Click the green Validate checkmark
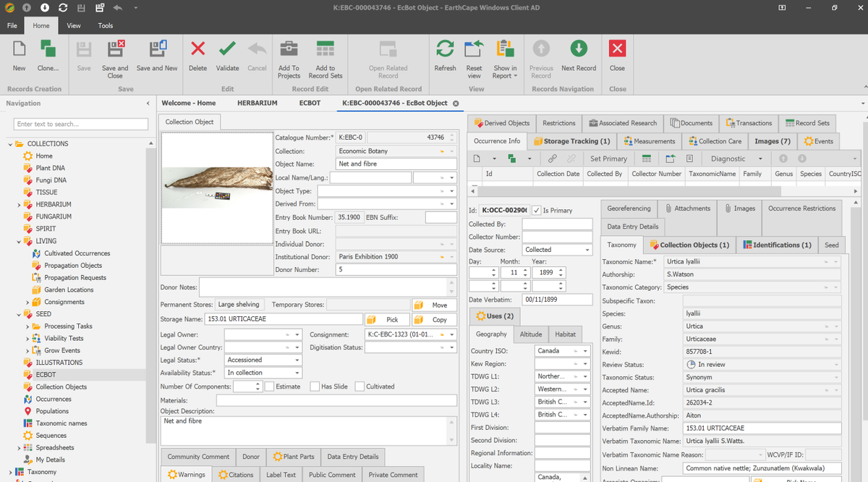This screenshot has width=868, height=482. click(227, 49)
